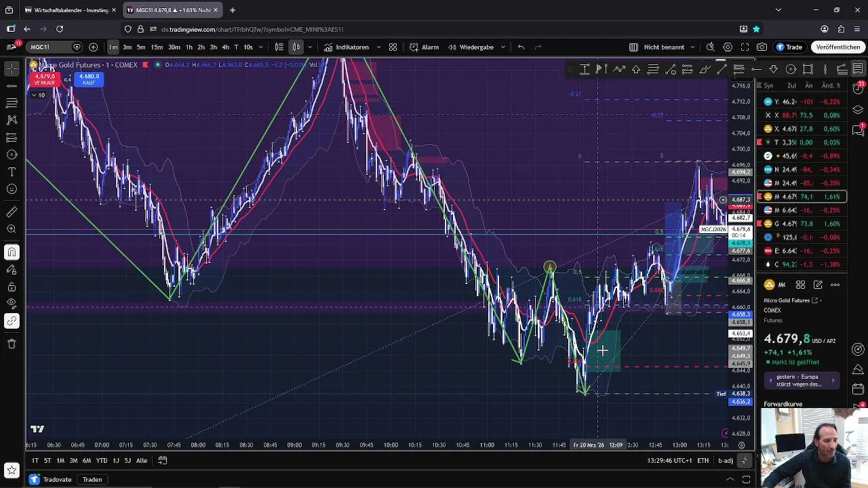Image resolution: width=868 pixels, height=488 pixels.
Task: Lock all drawing tools
Action: click(12, 287)
